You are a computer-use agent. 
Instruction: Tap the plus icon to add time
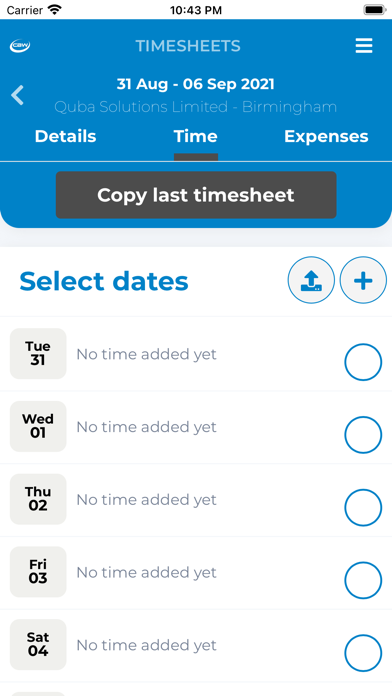[x=363, y=280]
